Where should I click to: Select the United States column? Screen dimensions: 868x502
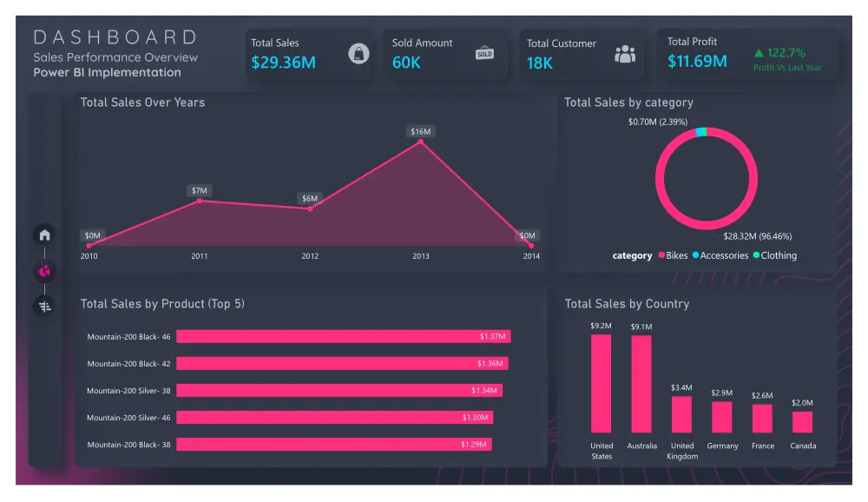[x=602, y=383]
